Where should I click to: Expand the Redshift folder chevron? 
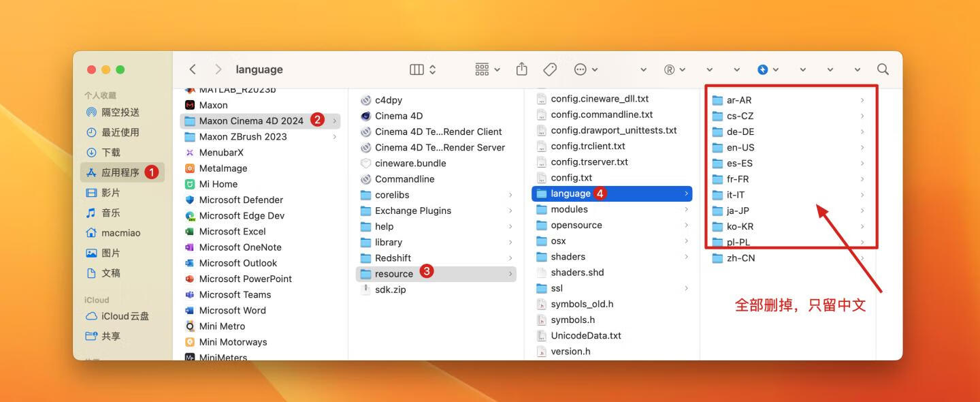[510, 258]
